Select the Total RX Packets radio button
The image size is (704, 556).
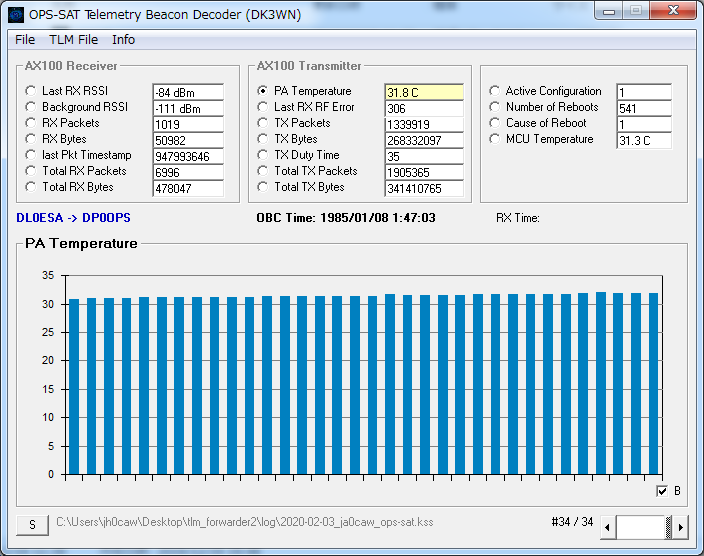tap(31, 171)
